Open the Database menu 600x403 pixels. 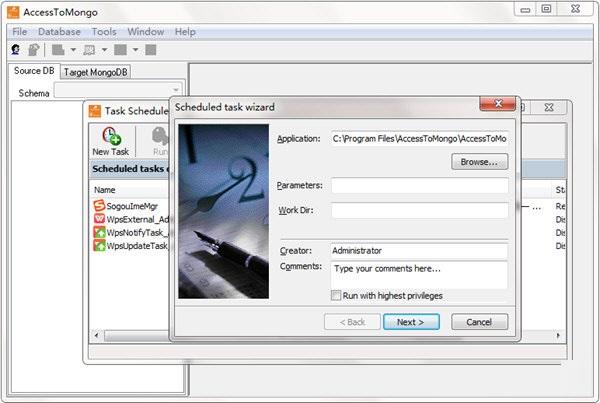[x=59, y=32]
